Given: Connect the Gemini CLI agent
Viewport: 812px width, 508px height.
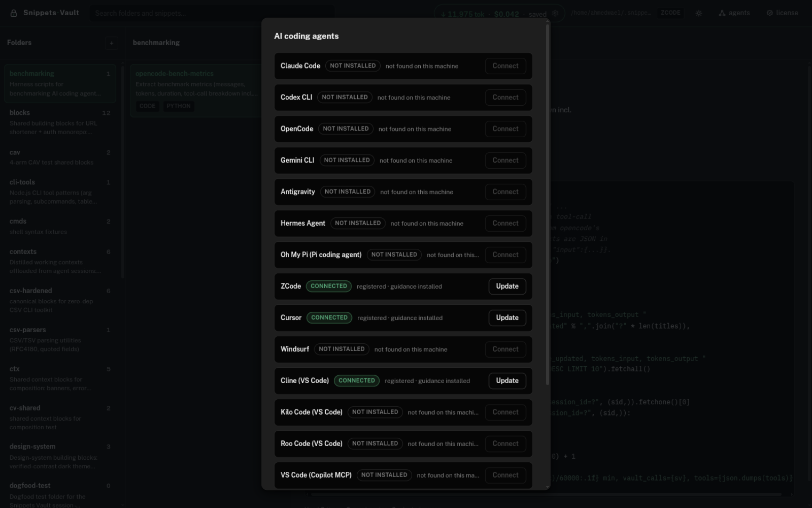Looking at the screenshot, I should [x=505, y=161].
